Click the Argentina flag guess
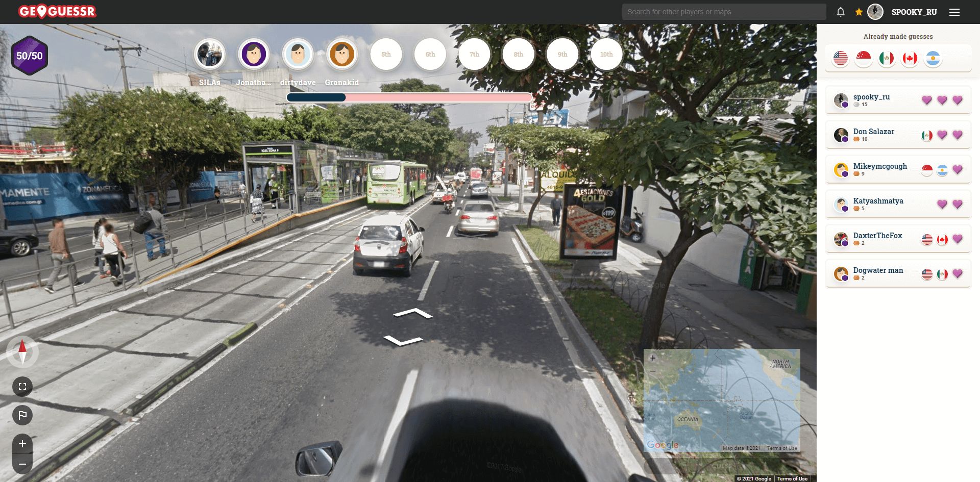This screenshot has height=482, width=980. pyautogui.click(x=933, y=58)
